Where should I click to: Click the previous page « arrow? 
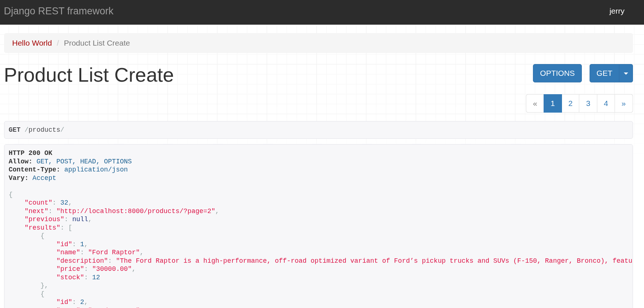tap(535, 103)
